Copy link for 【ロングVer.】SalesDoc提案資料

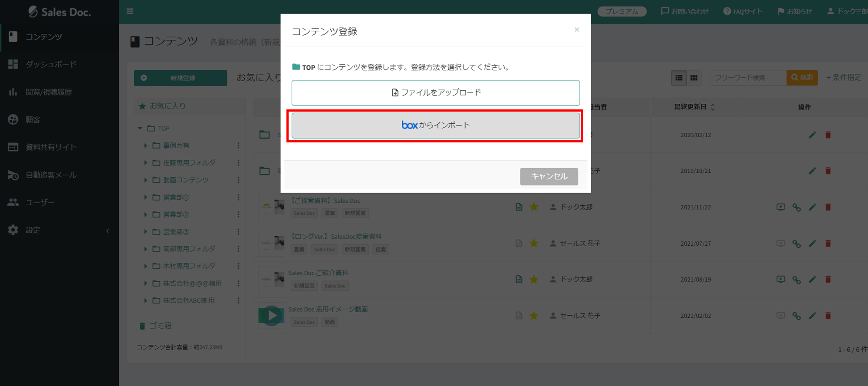point(796,244)
